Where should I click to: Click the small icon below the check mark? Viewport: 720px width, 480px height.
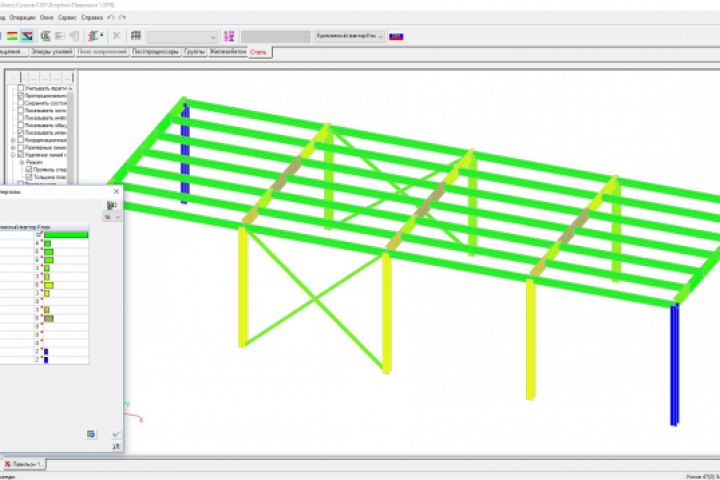pyautogui.click(x=116, y=446)
